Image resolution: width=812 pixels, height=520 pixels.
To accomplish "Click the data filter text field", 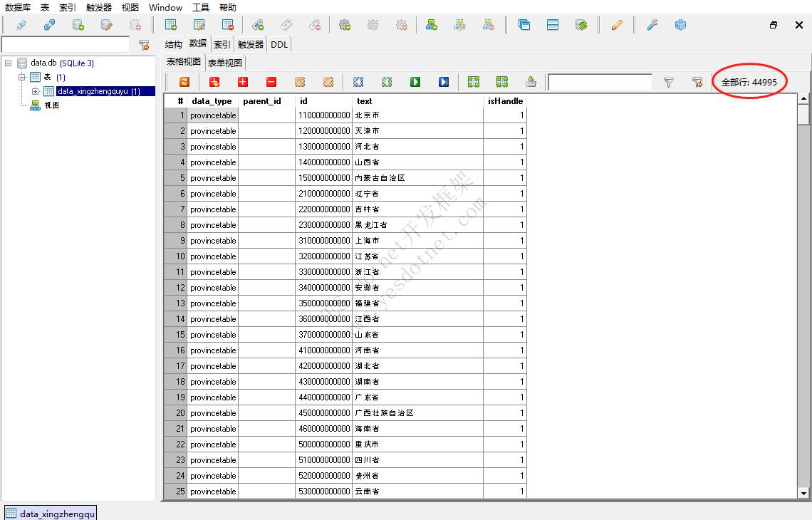I will point(600,83).
